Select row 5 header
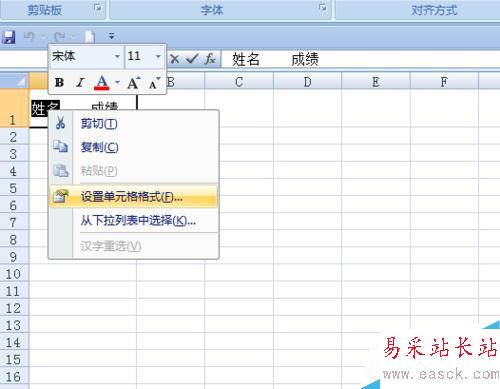 (x=14, y=188)
